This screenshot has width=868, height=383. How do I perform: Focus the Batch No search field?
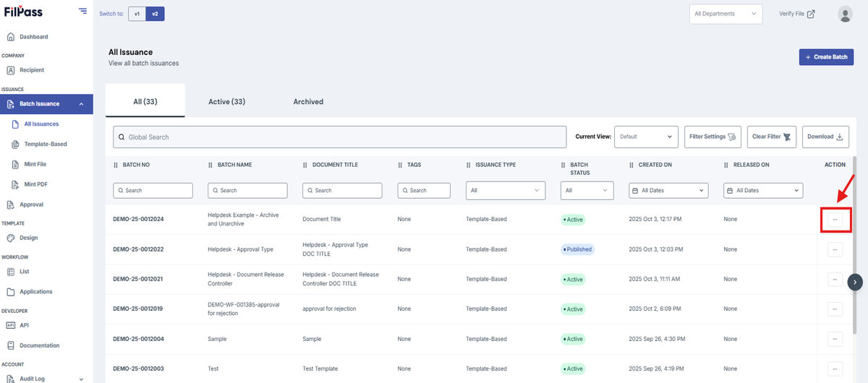(x=153, y=190)
